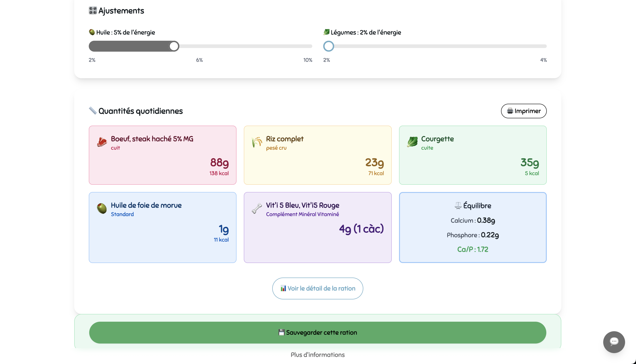Expand the Plus d'informations section
This screenshot has width=636, height=364.
(317, 354)
